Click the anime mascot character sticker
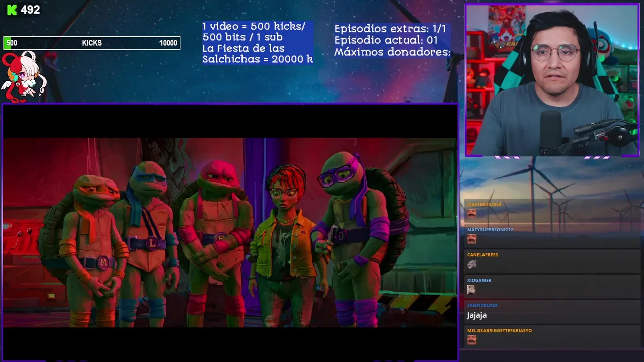Screen dimensions: 644x362 point(24,76)
